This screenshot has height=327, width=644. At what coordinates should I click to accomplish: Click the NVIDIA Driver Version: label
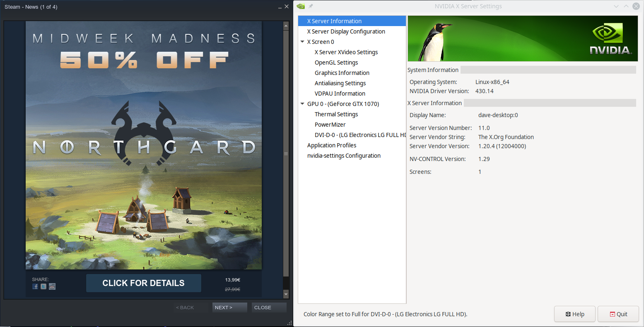click(x=439, y=91)
